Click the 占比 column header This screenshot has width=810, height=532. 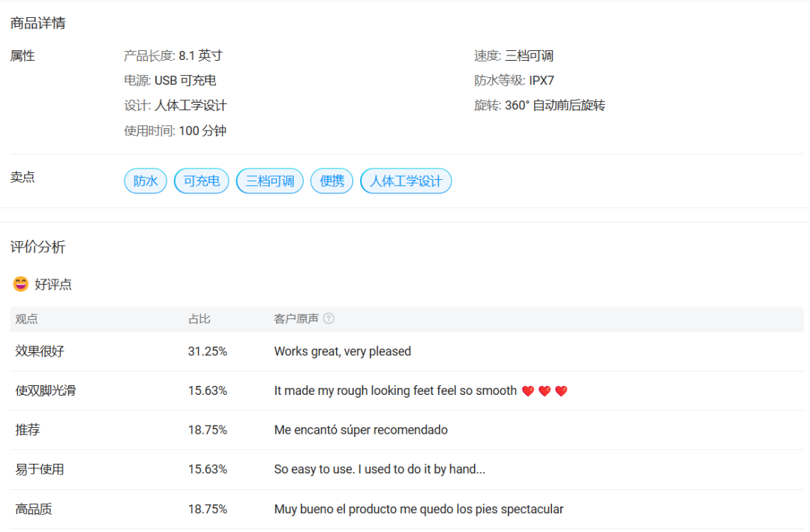point(199,319)
